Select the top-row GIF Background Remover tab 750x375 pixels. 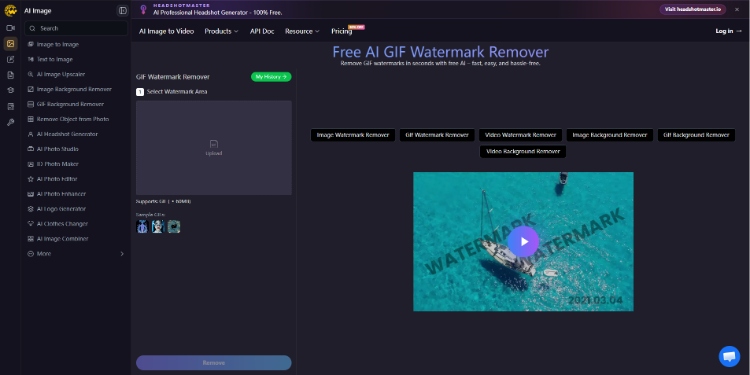tap(696, 135)
